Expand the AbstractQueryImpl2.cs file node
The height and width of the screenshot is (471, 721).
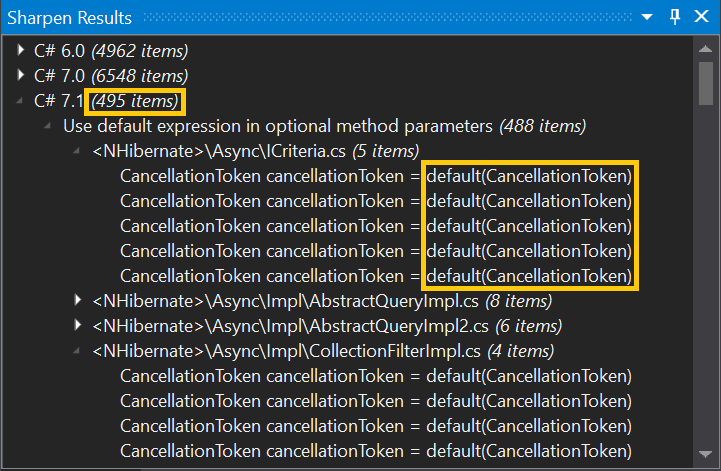(78, 325)
